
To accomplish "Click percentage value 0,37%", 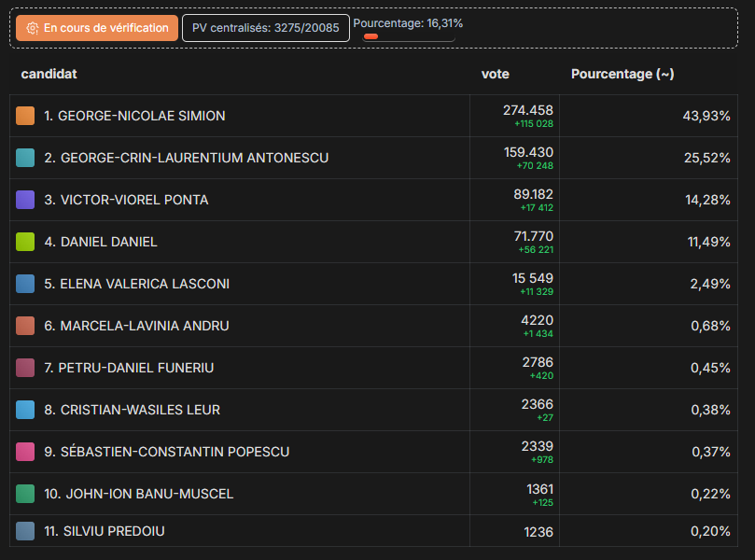I will [711, 452].
